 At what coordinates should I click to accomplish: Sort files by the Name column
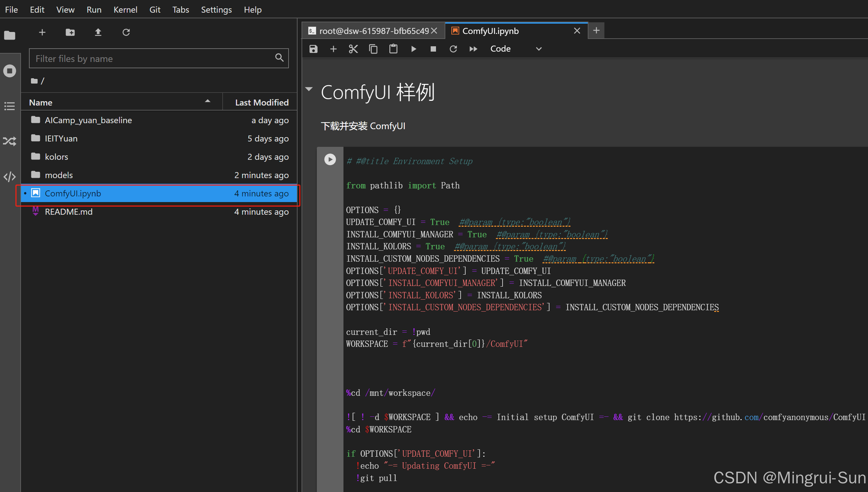click(x=41, y=103)
